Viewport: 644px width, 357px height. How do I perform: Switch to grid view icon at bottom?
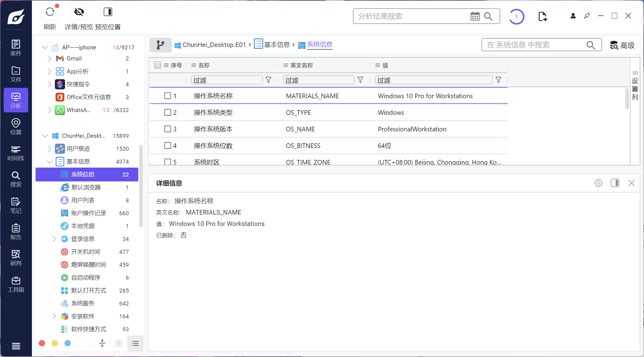coord(119,343)
